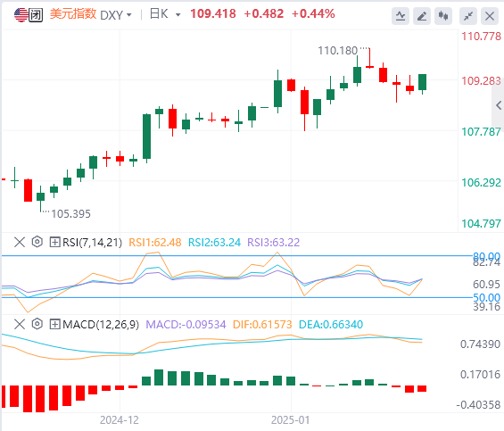
Task: Toggle the RSI plus expand box
Action: pos(54,242)
